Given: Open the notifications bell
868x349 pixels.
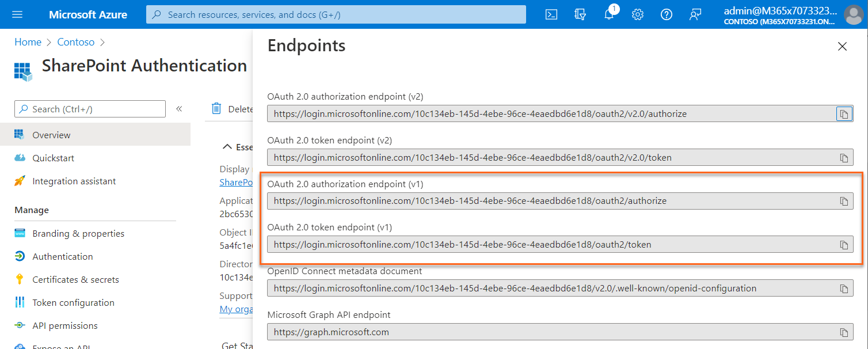Looking at the screenshot, I should [608, 14].
